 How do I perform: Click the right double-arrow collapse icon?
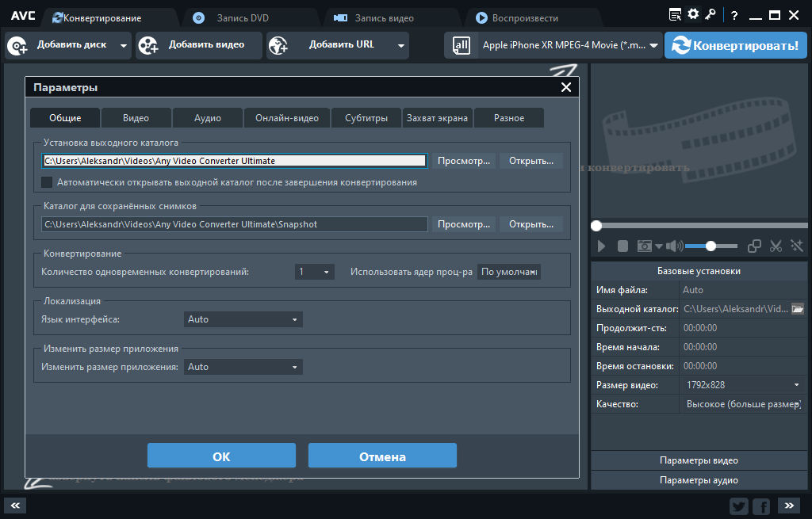pyautogui.click(x=789, y=506)
